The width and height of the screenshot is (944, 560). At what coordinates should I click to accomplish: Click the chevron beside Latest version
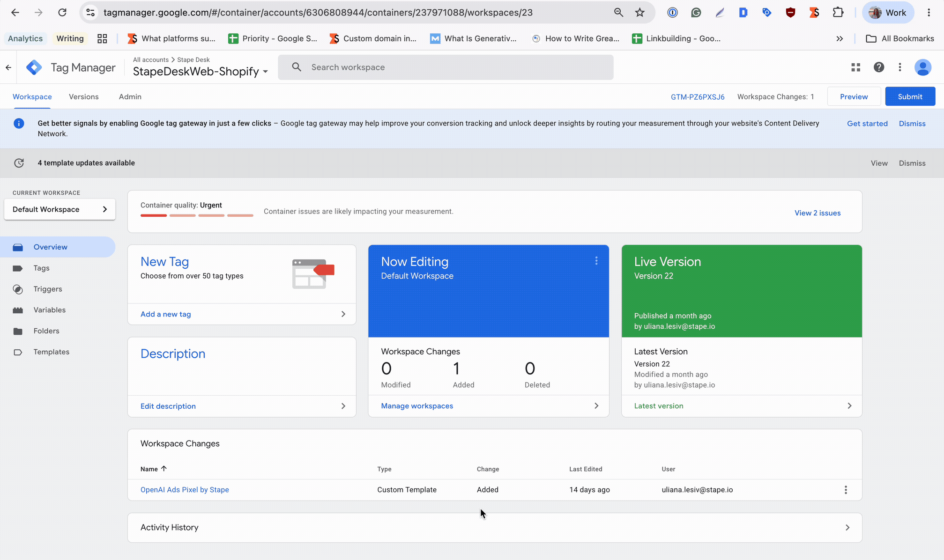[849, 406]
